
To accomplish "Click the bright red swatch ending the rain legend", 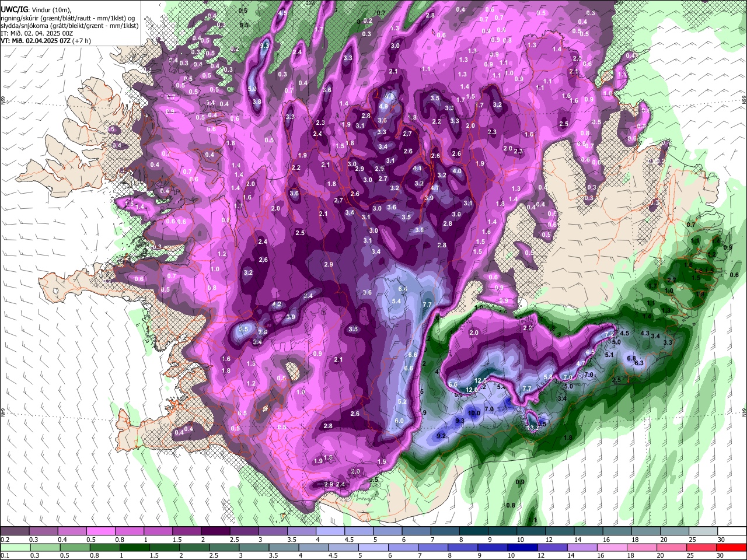I will (730, 547).
